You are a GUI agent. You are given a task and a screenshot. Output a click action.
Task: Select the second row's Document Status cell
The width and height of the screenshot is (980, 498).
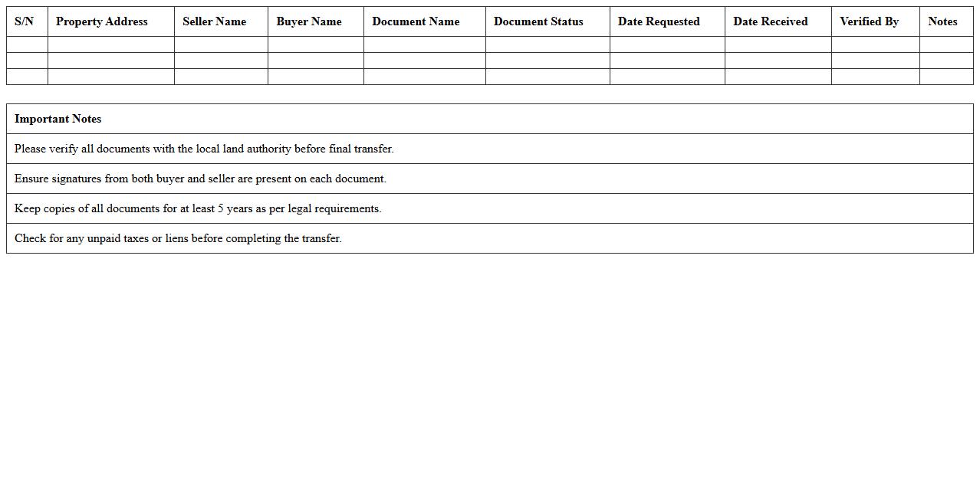[x=547, y=61]
